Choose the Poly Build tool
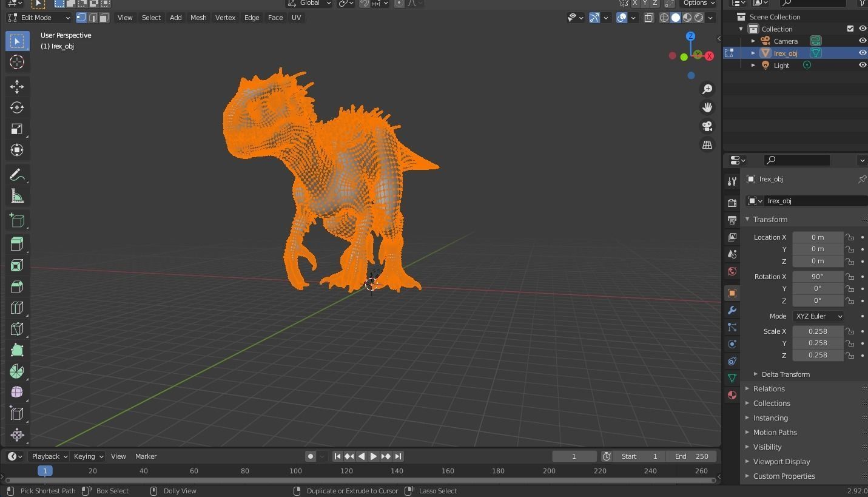 pos(17,350)
